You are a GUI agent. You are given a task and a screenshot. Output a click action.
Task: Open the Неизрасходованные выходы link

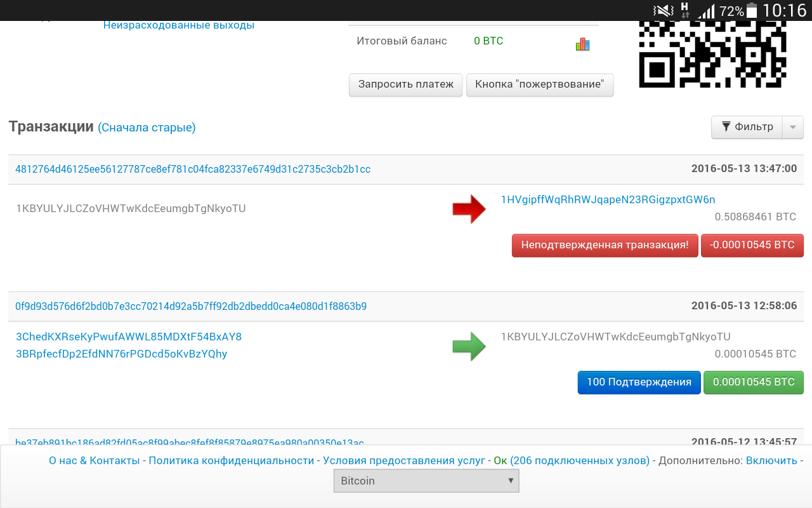pos(178,25)
